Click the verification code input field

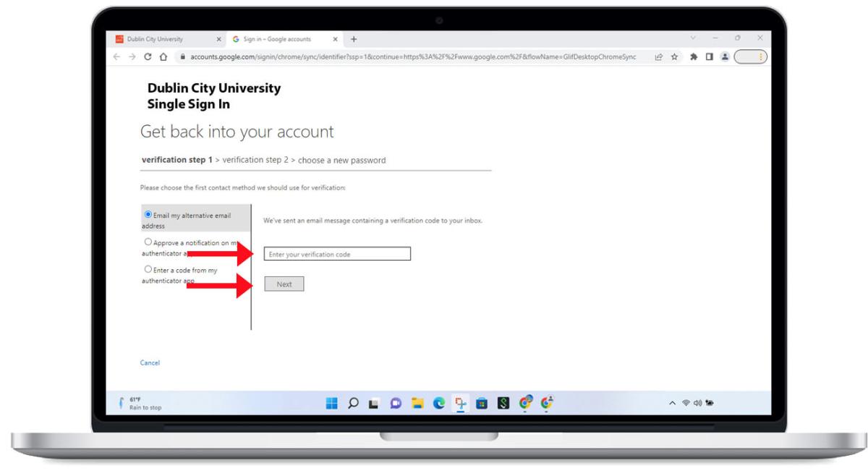click(337, 254)
